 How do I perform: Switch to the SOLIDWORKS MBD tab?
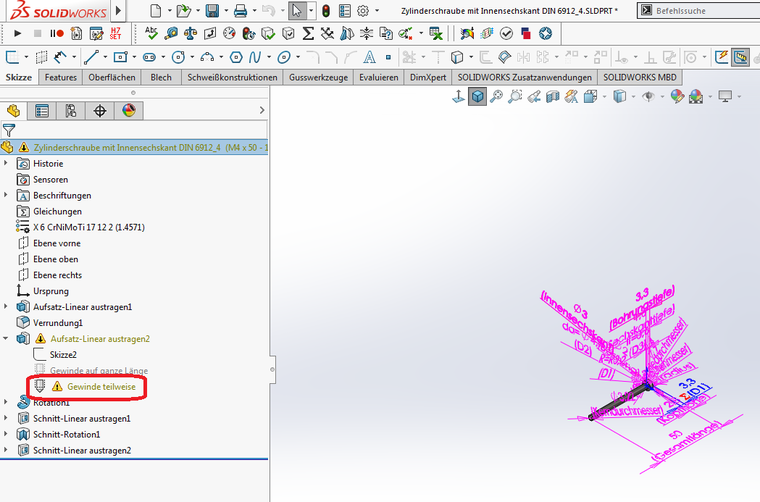point(640,77)
